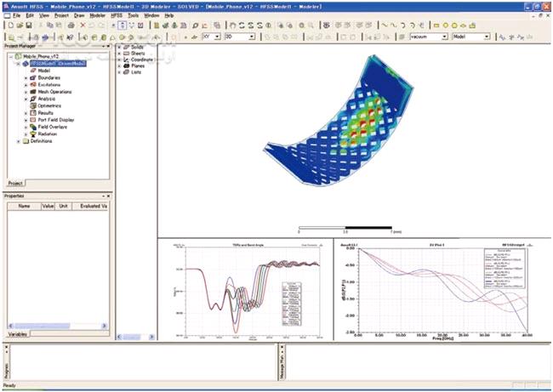Open the HFSS menu

pos(117,15)
